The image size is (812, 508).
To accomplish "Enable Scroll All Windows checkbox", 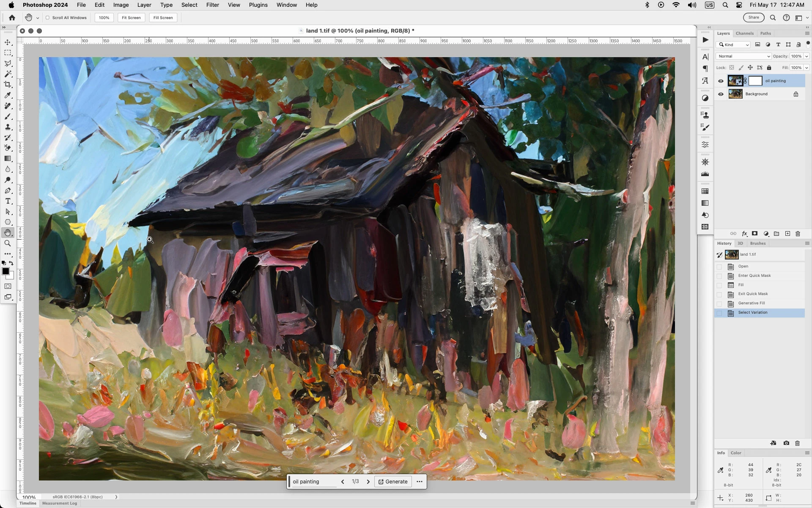I will tap(48, 18).
